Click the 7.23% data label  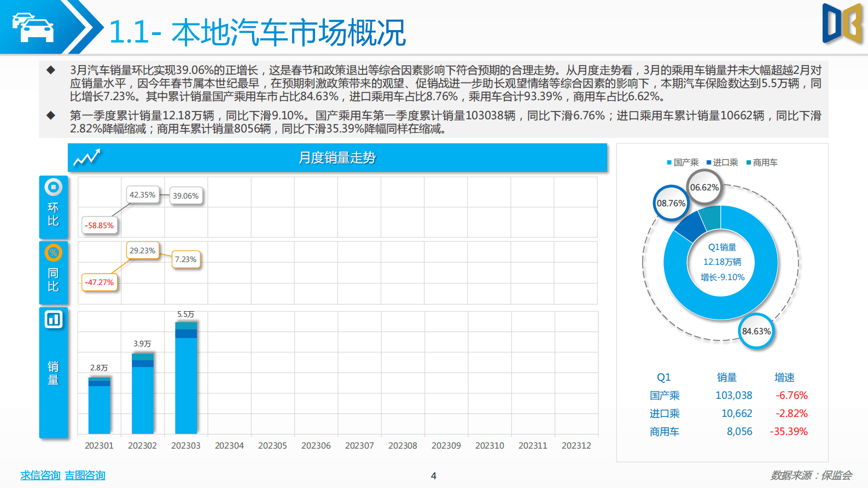[186, 259]
